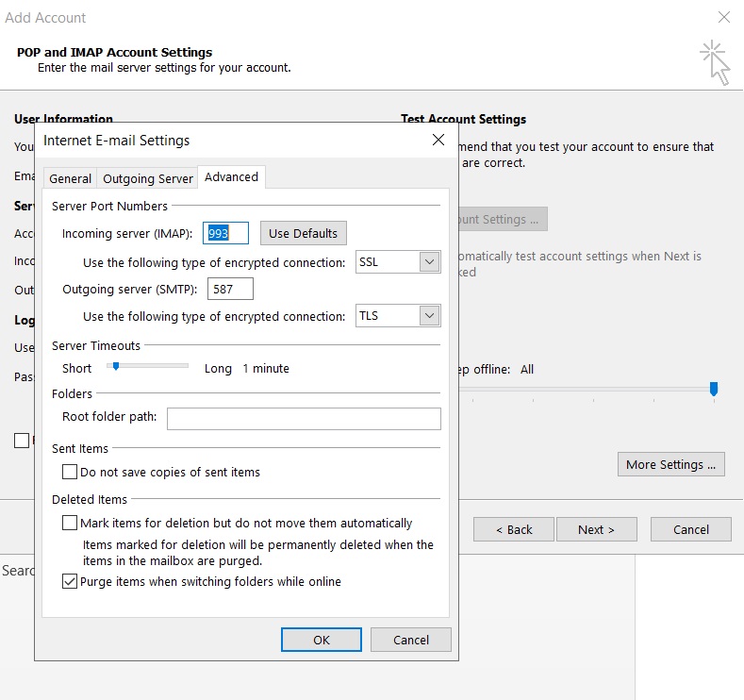Confirm settings with the OK button

click(321, 640)
